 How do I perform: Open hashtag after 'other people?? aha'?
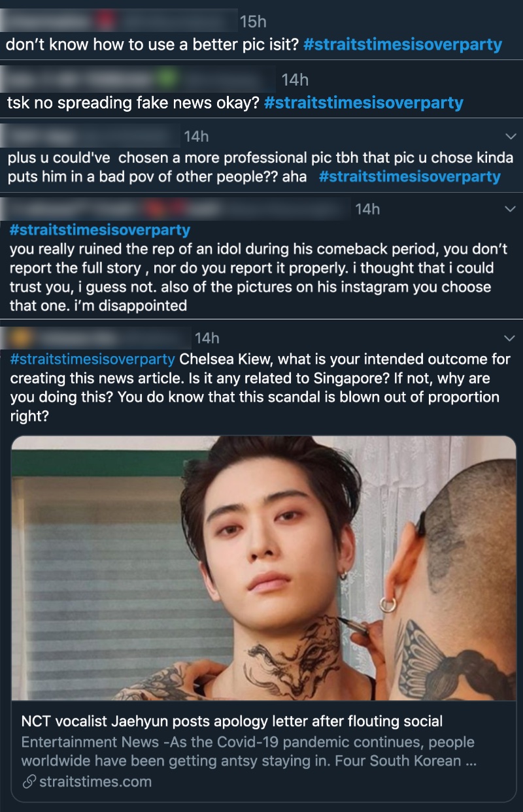pos(409,176)
